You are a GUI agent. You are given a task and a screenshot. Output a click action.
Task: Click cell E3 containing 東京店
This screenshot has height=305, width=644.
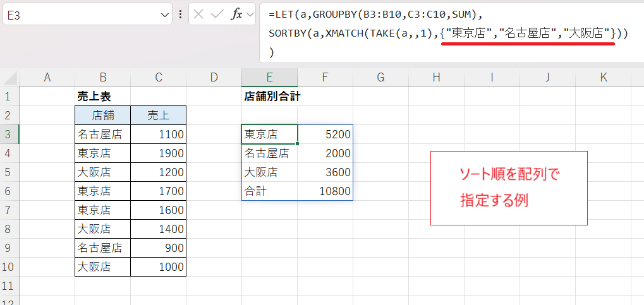point(269,135)
